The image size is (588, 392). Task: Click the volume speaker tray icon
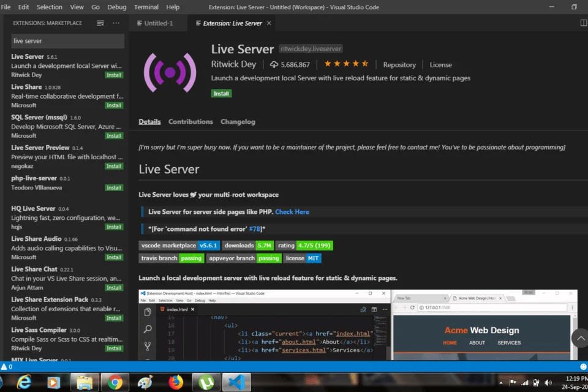tap(548, 383)
